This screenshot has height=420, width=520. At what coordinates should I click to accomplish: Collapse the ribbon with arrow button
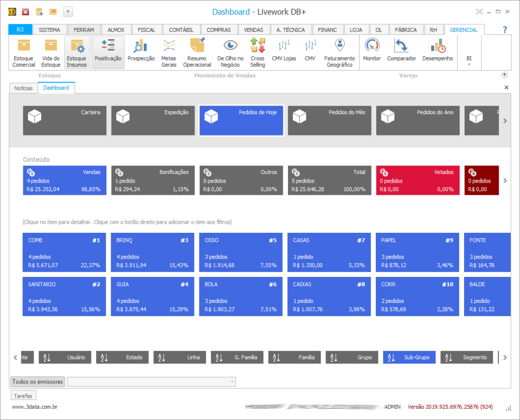coord(504,75)
